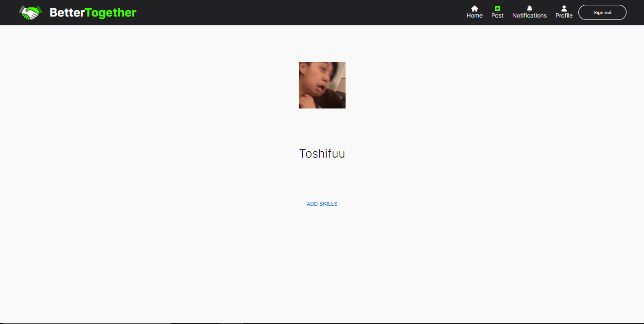Select the Toshifuu username text
The width and height of the screenshot is (644, 324).
(x=322, y=154)
